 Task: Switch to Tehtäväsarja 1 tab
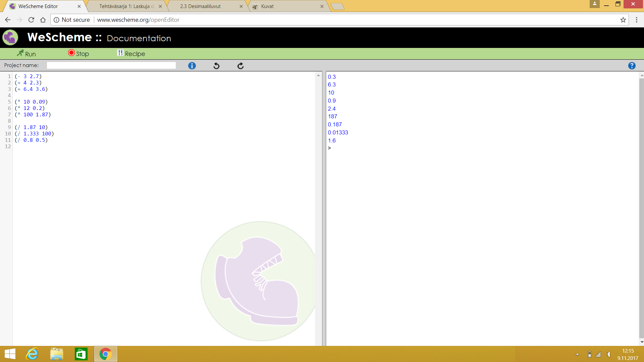(x=126, y=6)
